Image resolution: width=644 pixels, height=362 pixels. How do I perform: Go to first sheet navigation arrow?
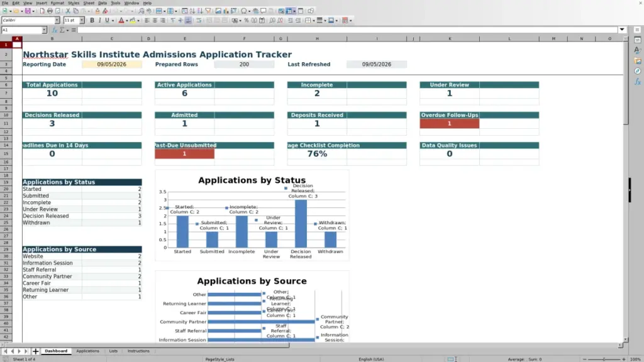point(5,351)
